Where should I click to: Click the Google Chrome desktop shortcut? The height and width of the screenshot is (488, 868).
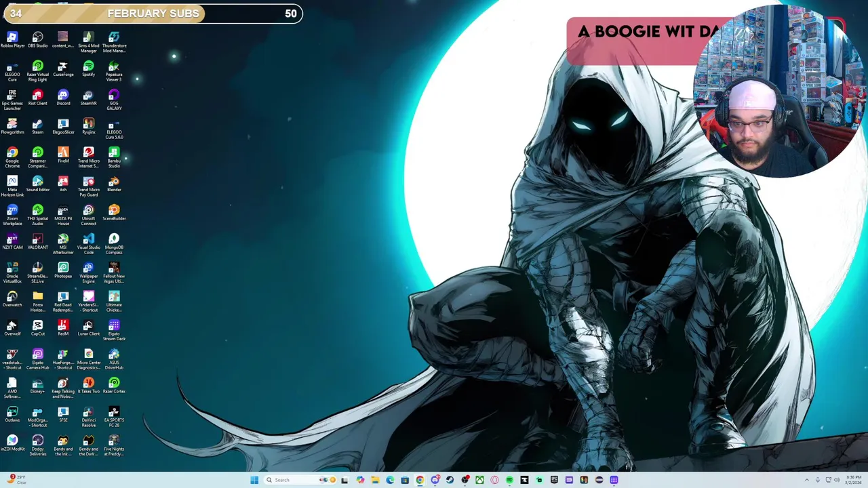12,157
